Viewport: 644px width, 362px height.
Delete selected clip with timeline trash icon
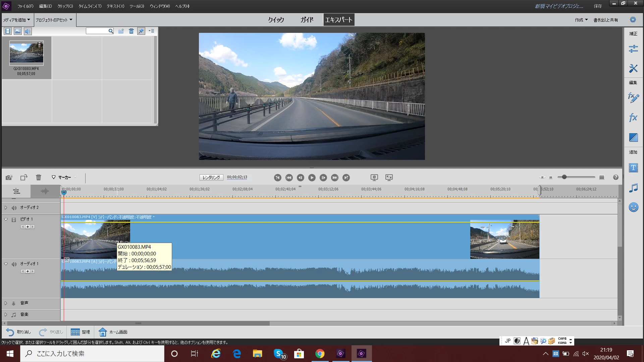coord(39,178)
